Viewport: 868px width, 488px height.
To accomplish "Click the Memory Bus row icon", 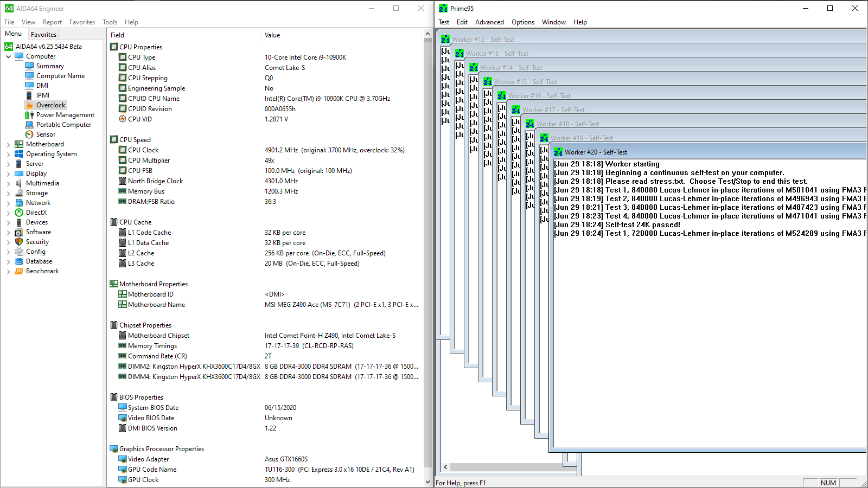I will pos(123,191).
